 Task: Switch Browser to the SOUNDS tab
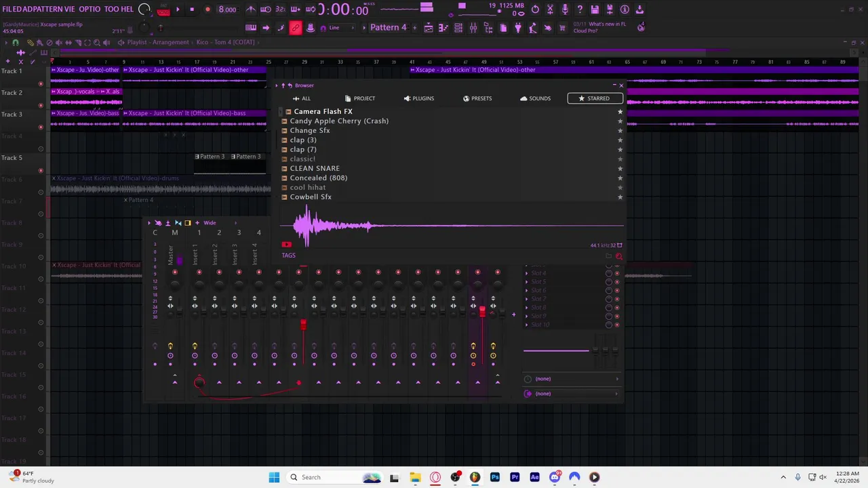[536, 98]
